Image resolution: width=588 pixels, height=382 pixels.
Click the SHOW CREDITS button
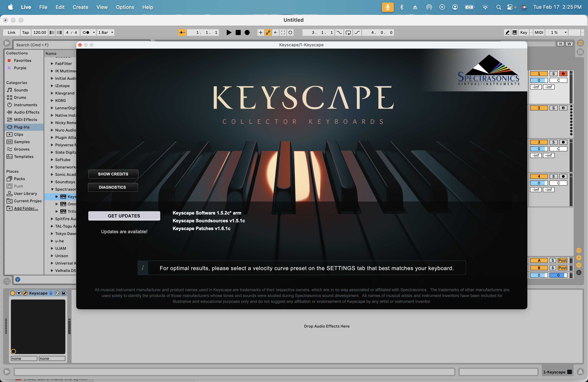(x=113, y=174)
